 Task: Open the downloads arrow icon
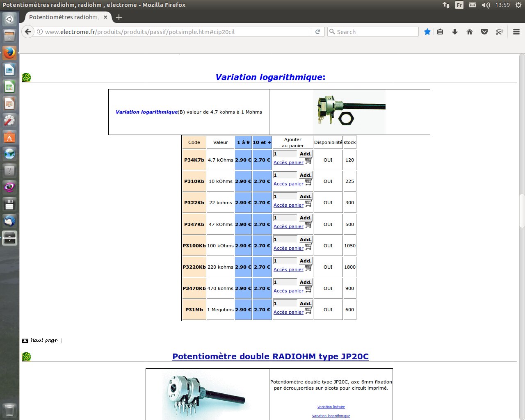[455, 32]
